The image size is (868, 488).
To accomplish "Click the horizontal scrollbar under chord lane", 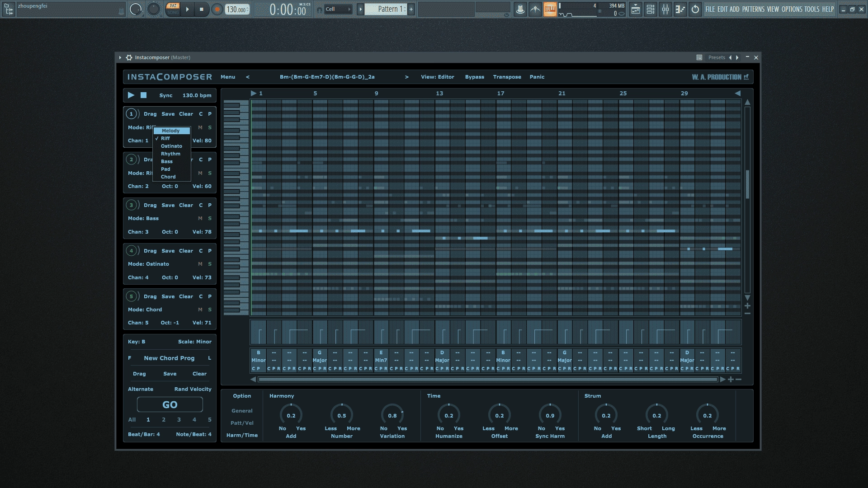I will (488, 380).
